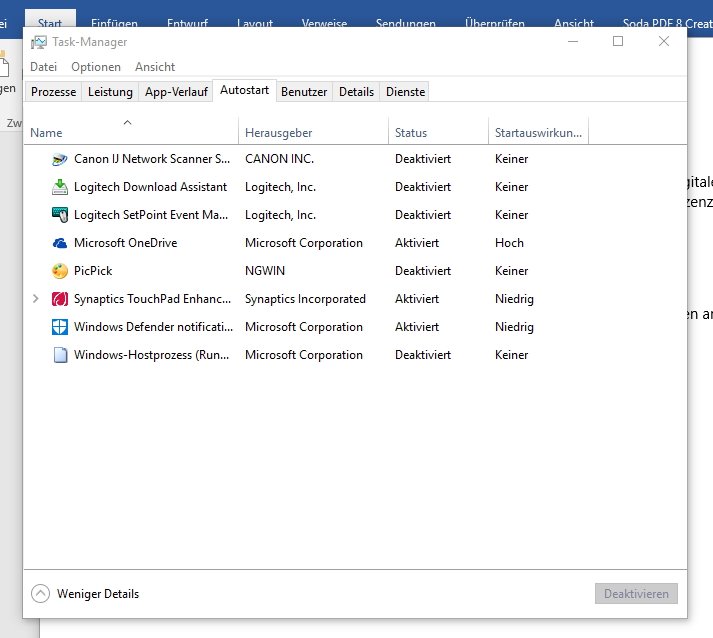
Task: Switch to the Benutzer tab
Action: click(304, 92)
